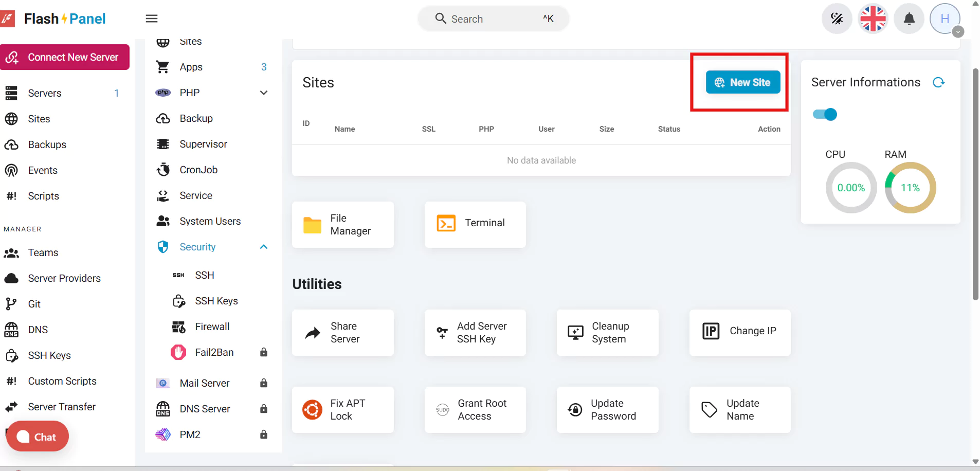Open the Change IP utility
This screenshot has width=980, height=471.
(739, 331)
